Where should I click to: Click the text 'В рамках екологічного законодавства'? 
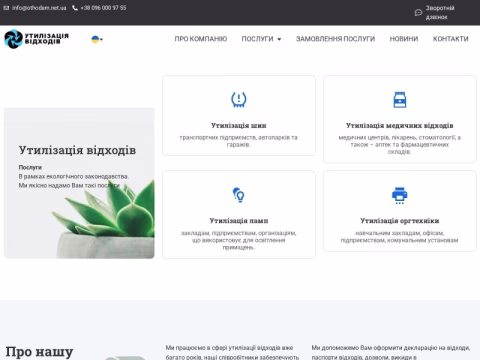pos(74,176)
